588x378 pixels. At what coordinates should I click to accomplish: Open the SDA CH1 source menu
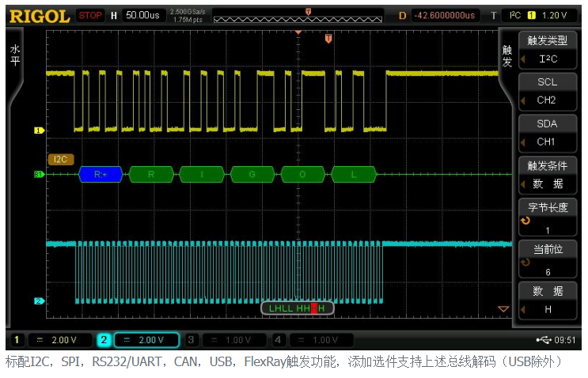(548, 133)
